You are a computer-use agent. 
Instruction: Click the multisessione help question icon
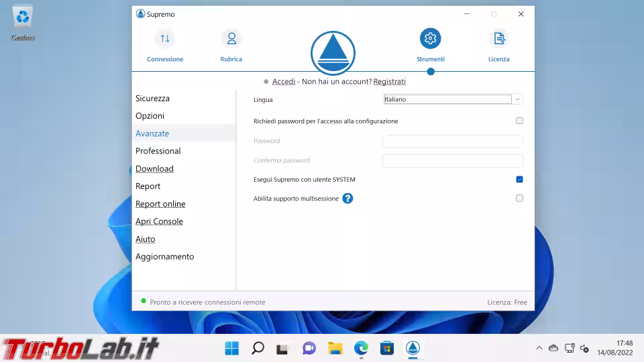point(347,198)
